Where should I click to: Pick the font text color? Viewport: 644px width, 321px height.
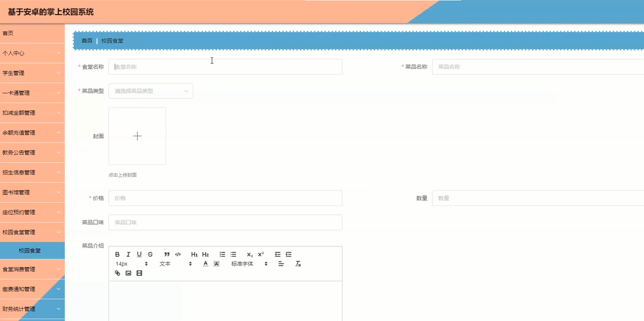[x=205, y=263]
